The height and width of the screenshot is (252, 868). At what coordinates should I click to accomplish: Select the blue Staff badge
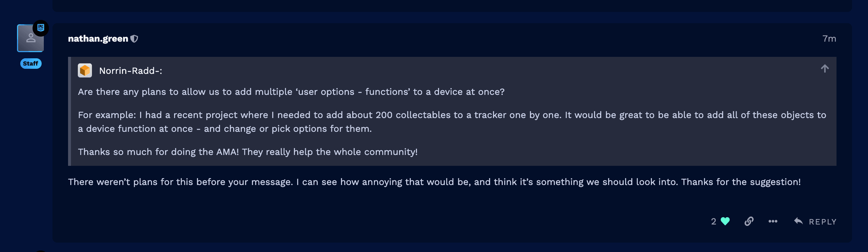31,63
